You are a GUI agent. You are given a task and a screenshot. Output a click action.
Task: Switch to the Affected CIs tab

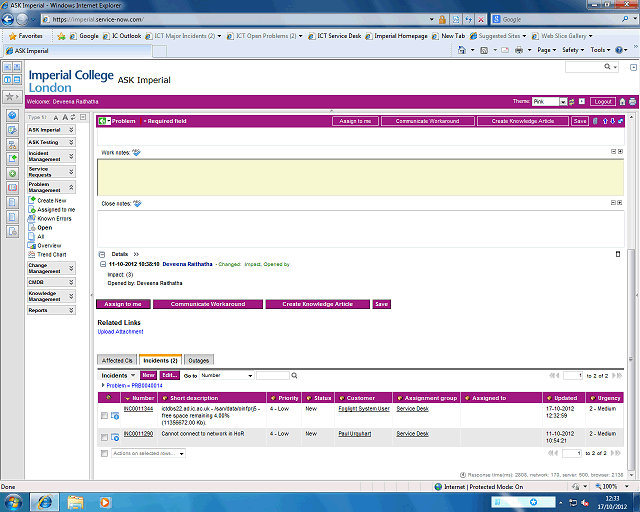coord(117,359)
